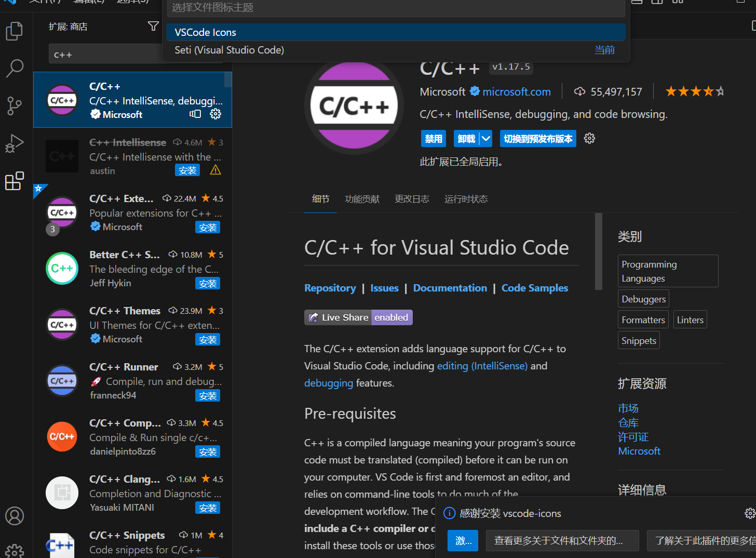Open the 仓库 repository resource link

[628, 423]
